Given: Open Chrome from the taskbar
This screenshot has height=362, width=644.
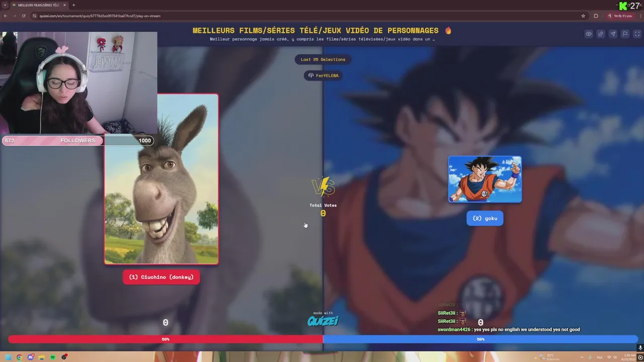Looking at the screenshot, I should [x=19, y=357].
